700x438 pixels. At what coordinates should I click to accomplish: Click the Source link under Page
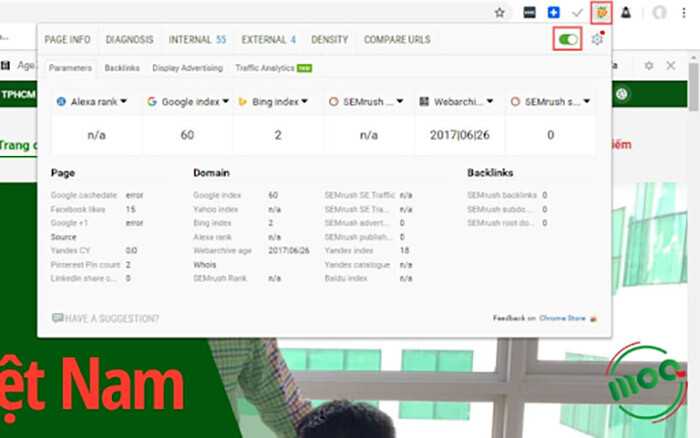coord(63,237)
